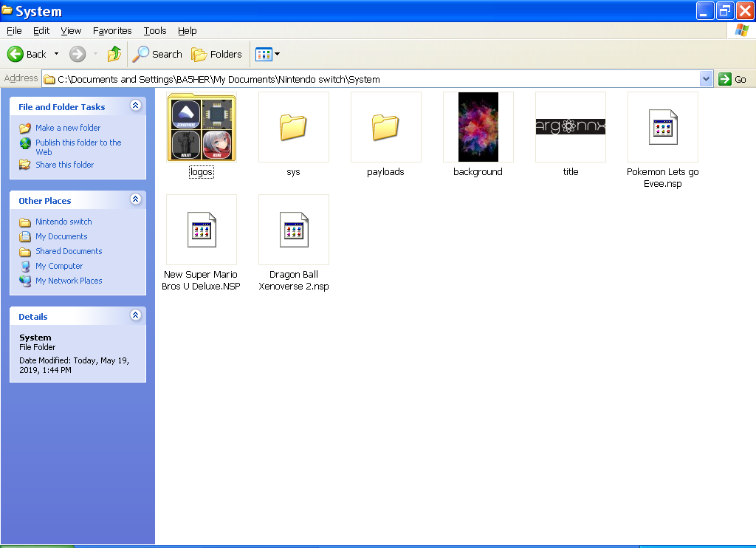Select the background image thumbnail

(x=478, y=127)
